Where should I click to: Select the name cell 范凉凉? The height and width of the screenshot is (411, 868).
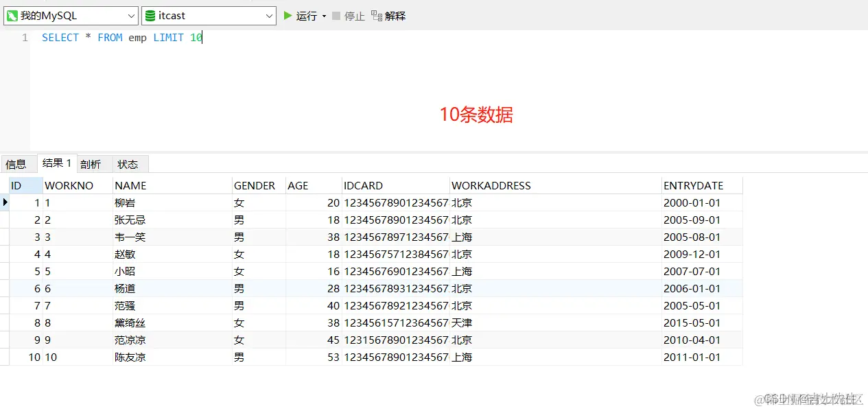172,340
